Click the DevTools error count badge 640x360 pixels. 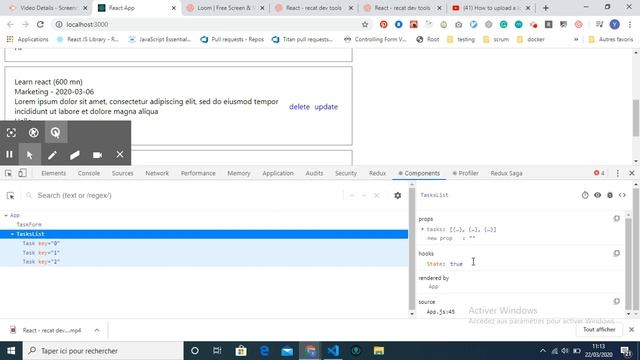point(599,173)
